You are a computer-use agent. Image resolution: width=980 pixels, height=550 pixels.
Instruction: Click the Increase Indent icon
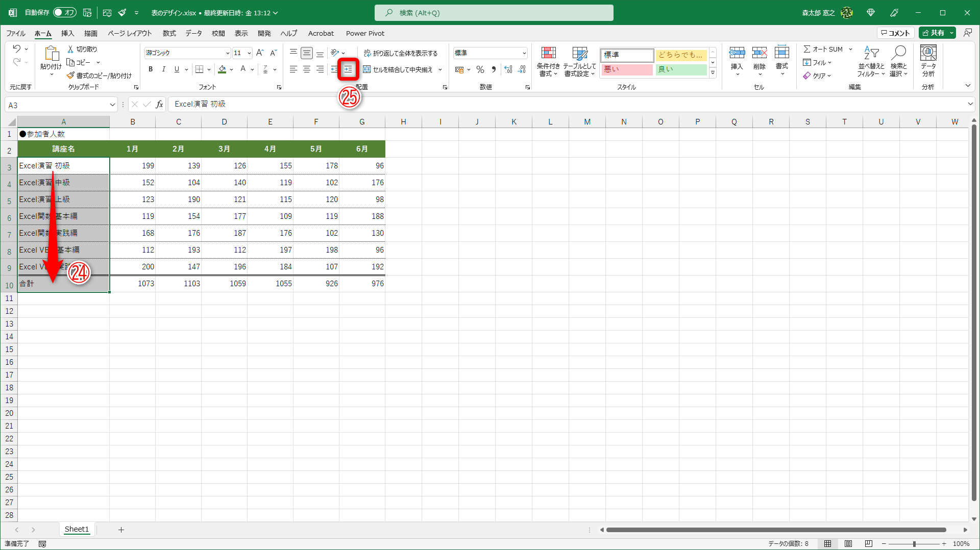[348, 69]
